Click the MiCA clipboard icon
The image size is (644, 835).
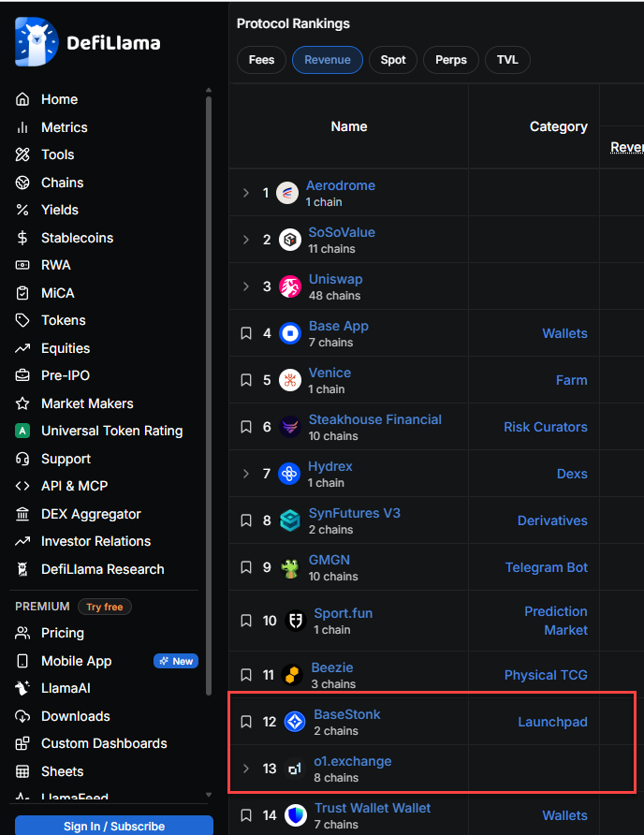coord(22,293)
